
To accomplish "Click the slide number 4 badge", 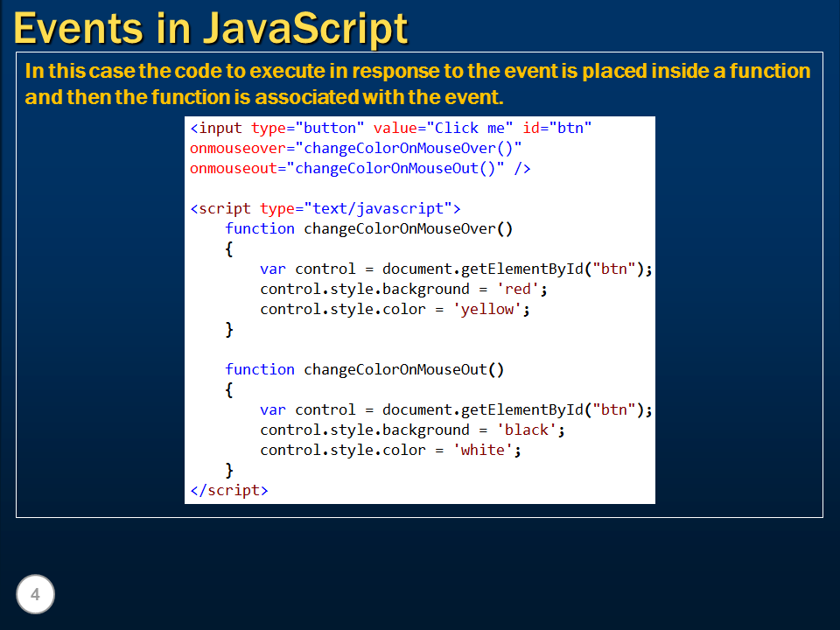I will click(35, 594).
